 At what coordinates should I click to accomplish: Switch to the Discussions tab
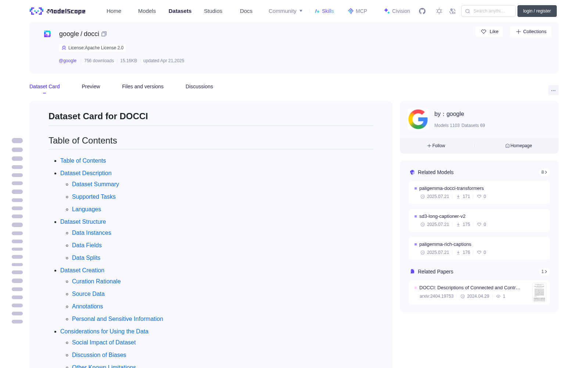tap(199, 86)
